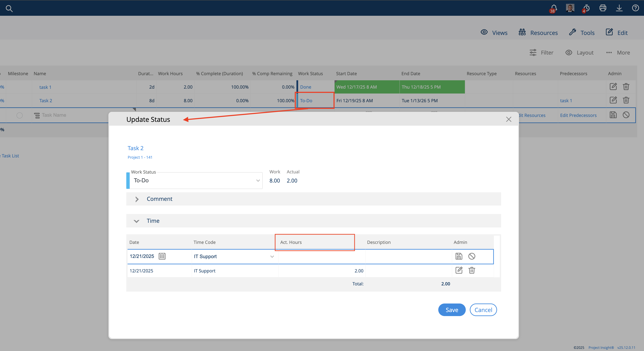Delete the existing 2.00 hours time entry
Screen dimensions: 644x351
pos(472,270)
